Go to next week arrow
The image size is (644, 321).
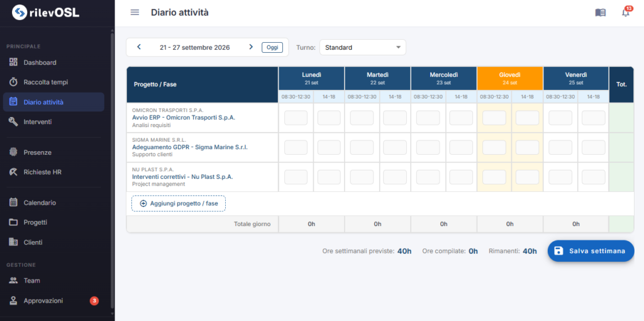coord(251,47)
